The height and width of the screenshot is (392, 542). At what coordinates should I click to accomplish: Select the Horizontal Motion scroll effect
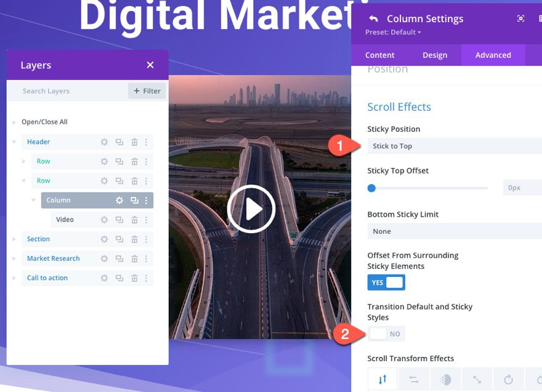click(x=414, y=378)
